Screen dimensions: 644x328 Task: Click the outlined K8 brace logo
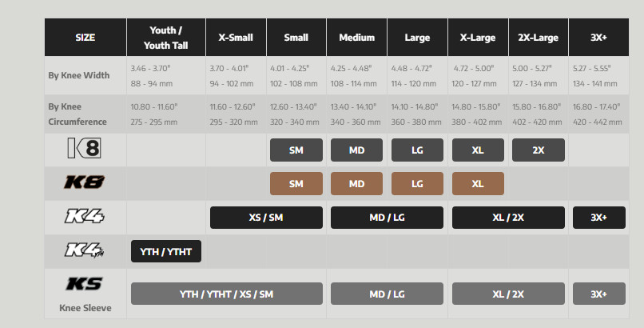pos(84,148)
